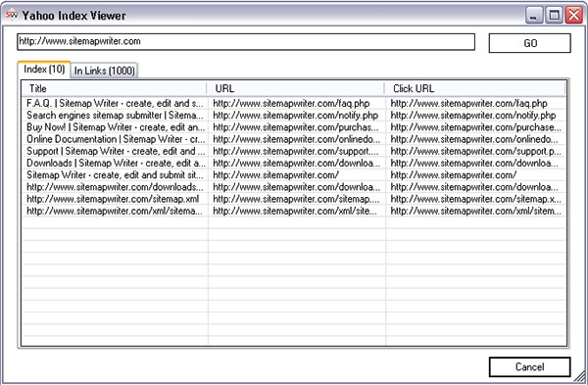Select the 'Support | Sitemap Writer' title row

point(116,151)
